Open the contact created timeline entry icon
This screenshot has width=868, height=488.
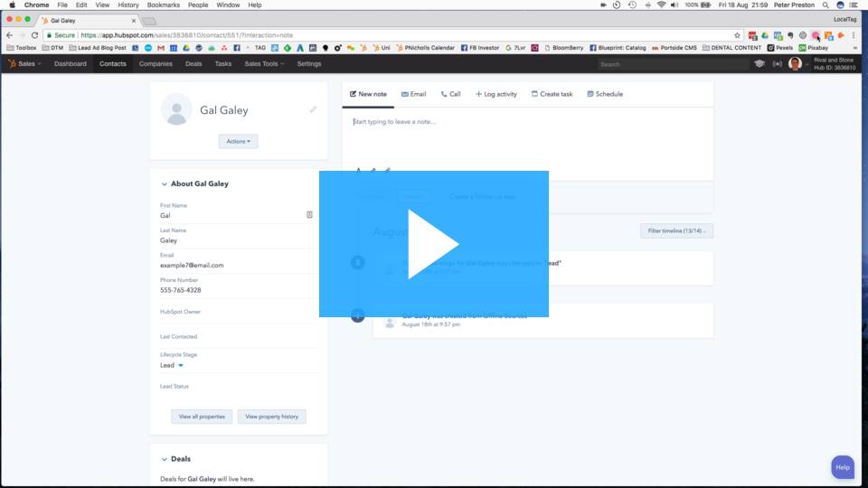(358, 315)
